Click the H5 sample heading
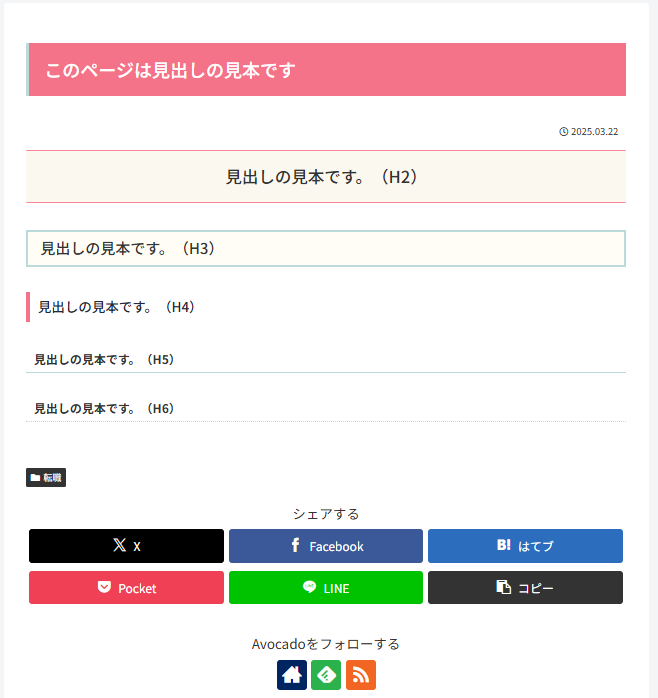The height and width of the screenshot is (698, 658). pyautogui.click(x=104, y=359)
